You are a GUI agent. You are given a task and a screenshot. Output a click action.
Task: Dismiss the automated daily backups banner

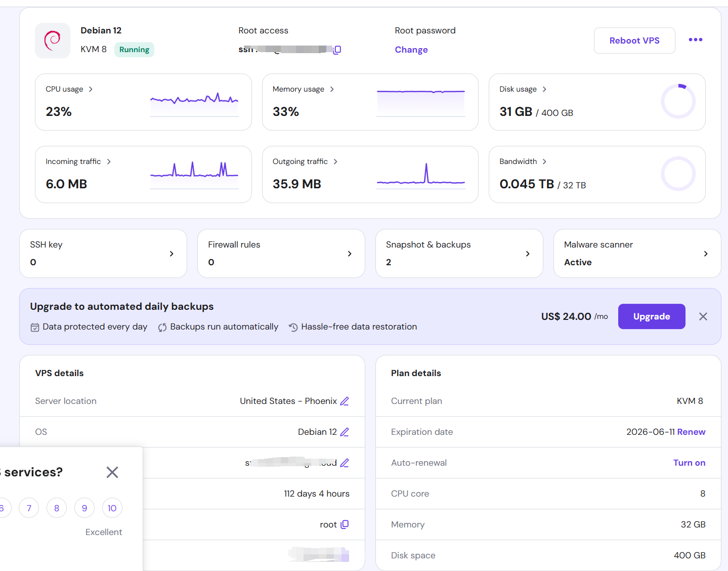pyautogui.click(x=703, y=316)
